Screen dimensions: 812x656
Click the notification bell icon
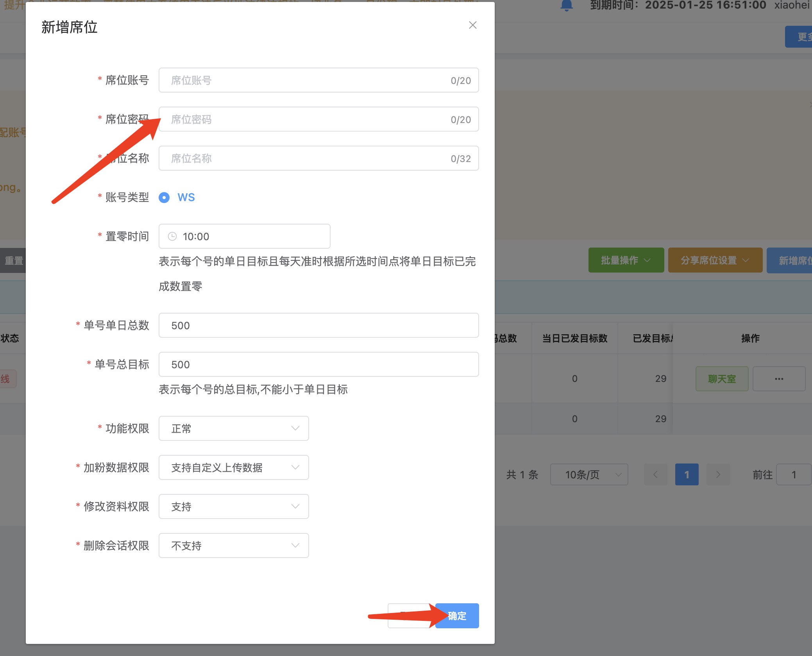(x=566, y=5)
